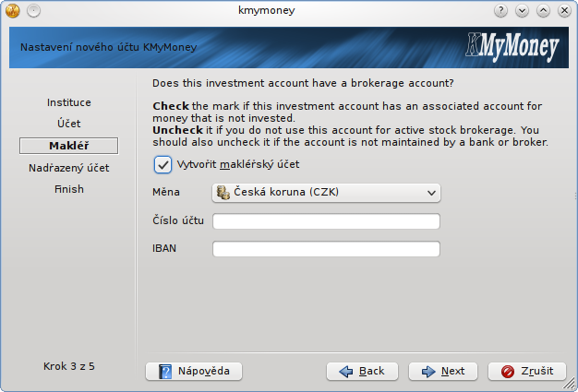Select the Finish step in sidebar
Screen dimensions: 578x392
coord(69,189)
